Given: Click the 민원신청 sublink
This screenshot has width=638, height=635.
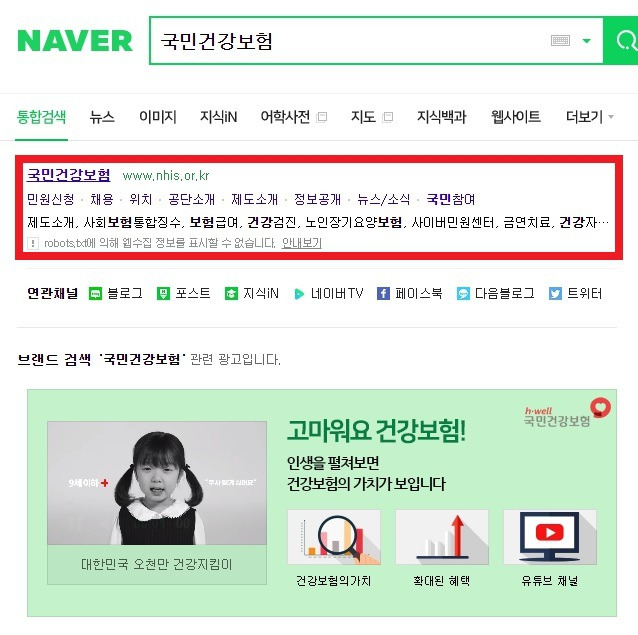Looking at the screenshot, I should pos(50,199).
